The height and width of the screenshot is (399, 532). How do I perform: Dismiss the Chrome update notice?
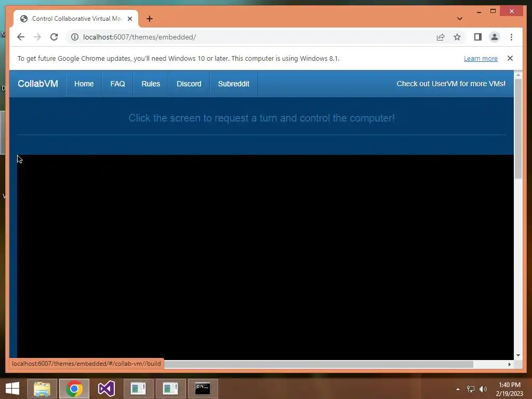[510, 58]
